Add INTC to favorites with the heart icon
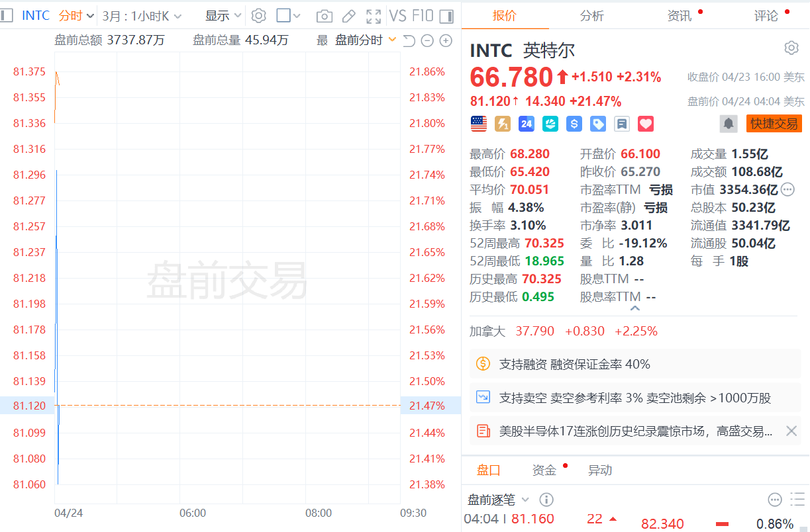 pos(646,124)
